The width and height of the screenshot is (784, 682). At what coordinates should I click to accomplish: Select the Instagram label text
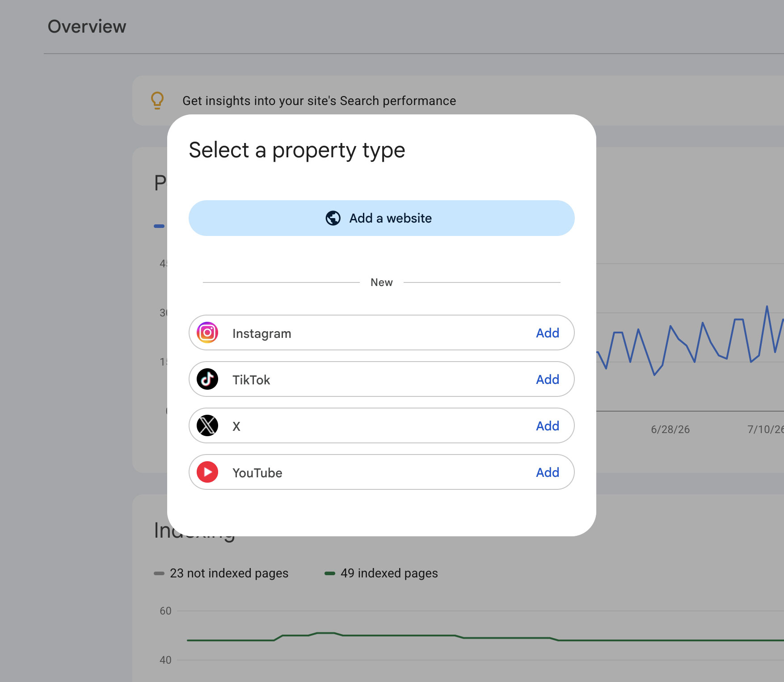point(262,334)
